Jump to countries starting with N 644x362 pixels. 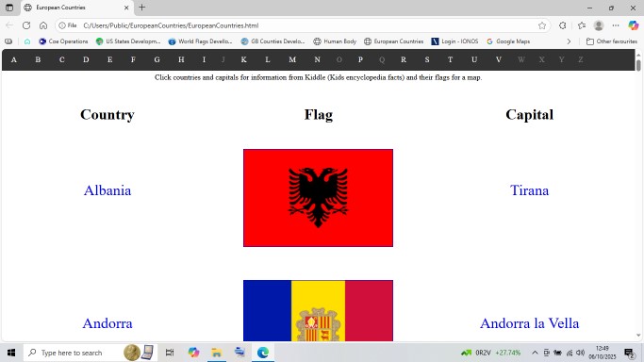(317, 59)
